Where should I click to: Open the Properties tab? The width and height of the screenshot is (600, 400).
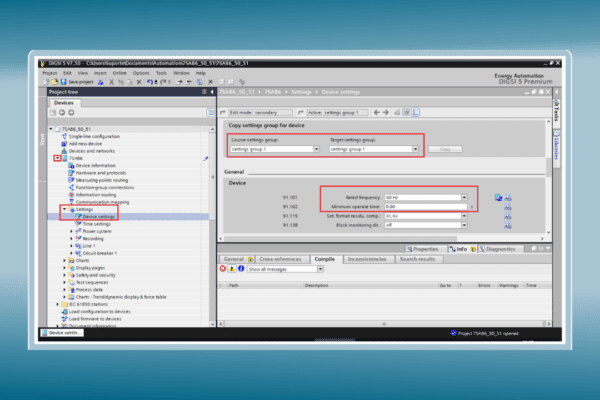coord(424,248)
